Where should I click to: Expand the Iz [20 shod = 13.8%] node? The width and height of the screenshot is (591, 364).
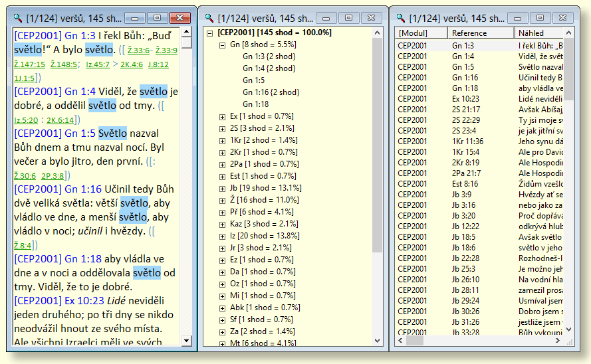pyautogui.click(x=222, y=236)
